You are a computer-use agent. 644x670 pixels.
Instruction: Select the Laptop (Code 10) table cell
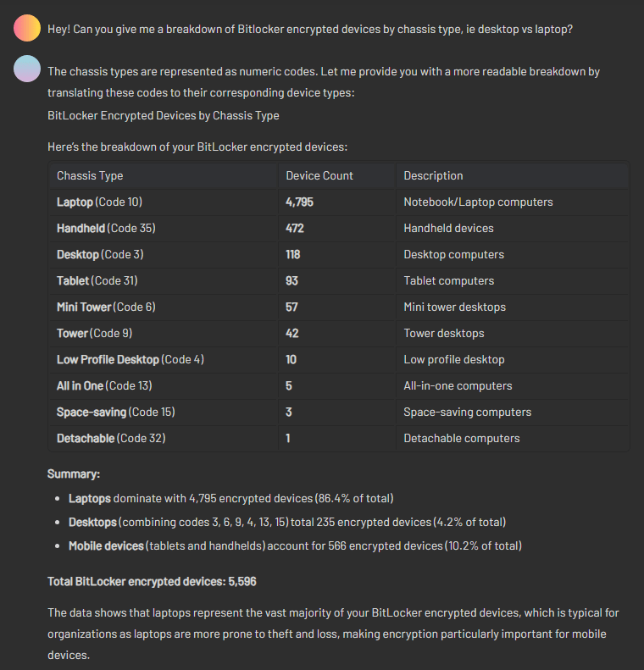pyautogui.click(x=99, y=202)
